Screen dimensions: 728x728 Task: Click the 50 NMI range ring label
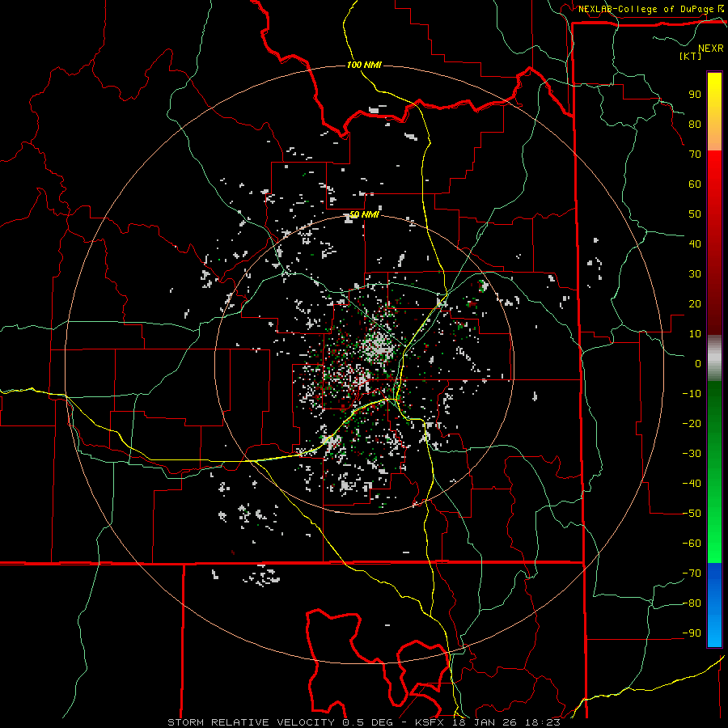point(363,214)
